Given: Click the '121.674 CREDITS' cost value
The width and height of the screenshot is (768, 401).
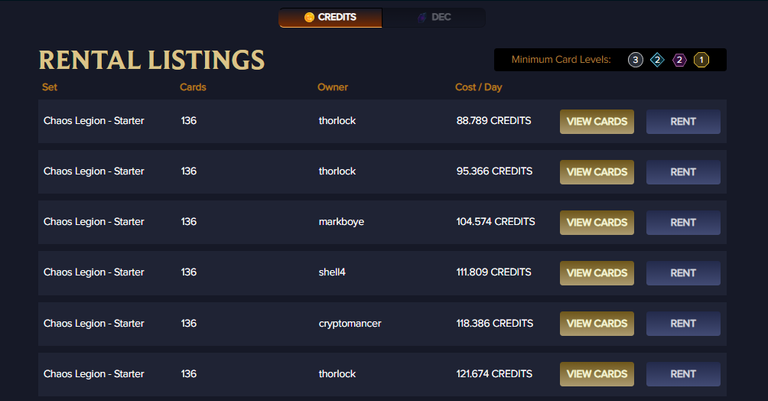Looking at the screenshot, I should click(494, 374).
